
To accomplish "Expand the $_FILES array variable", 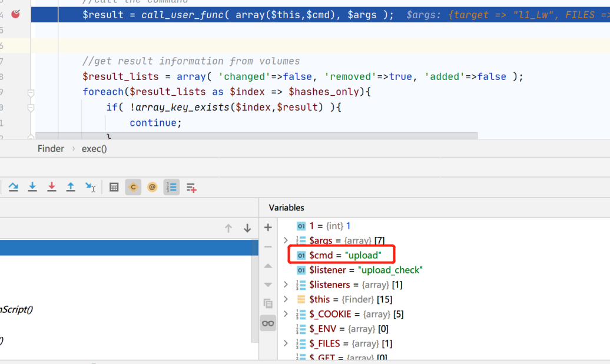I will pyautogui.click(x=286, y=343).
